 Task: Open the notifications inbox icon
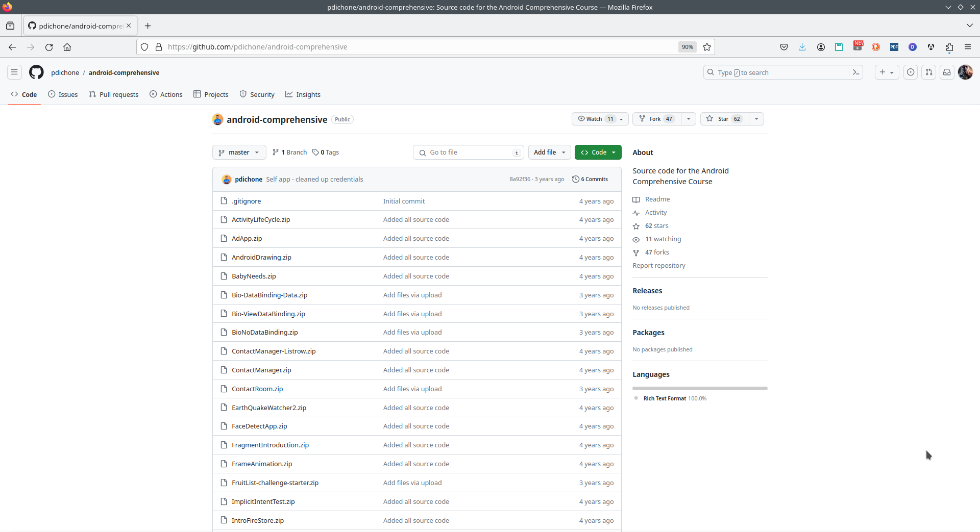click(x=947, y=72)
